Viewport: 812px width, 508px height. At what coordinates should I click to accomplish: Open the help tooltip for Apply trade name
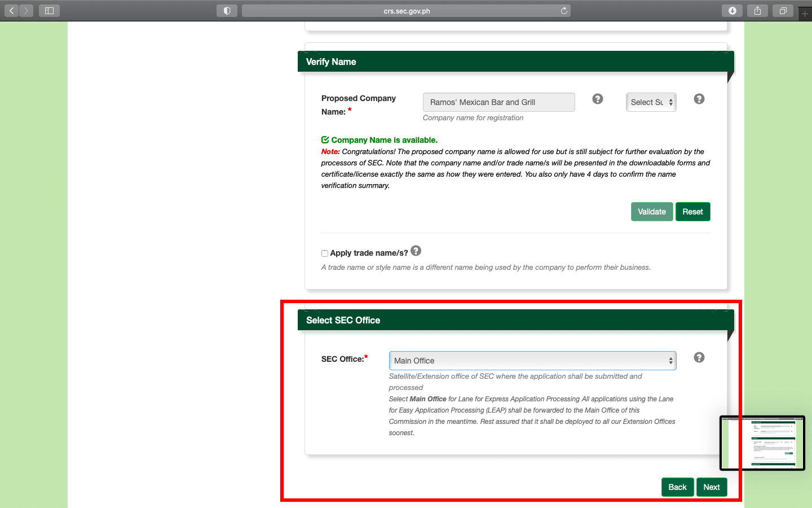(416, 251)
